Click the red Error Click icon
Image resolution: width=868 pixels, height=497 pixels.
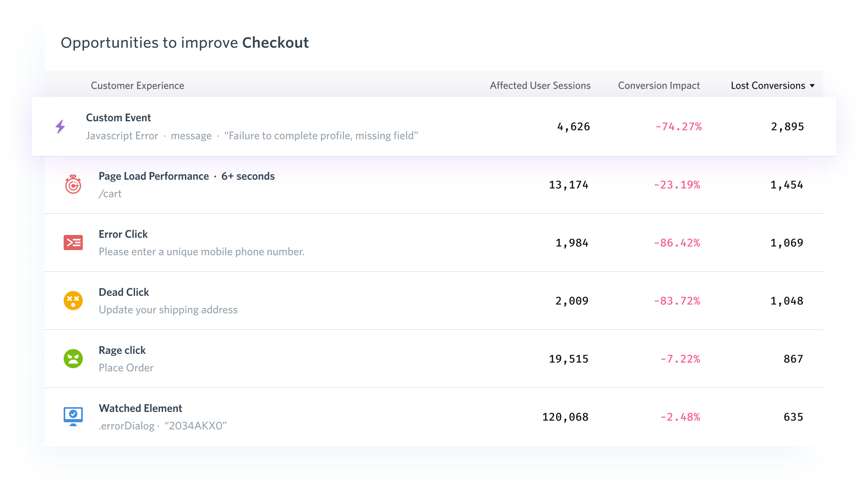pos(73,243)
